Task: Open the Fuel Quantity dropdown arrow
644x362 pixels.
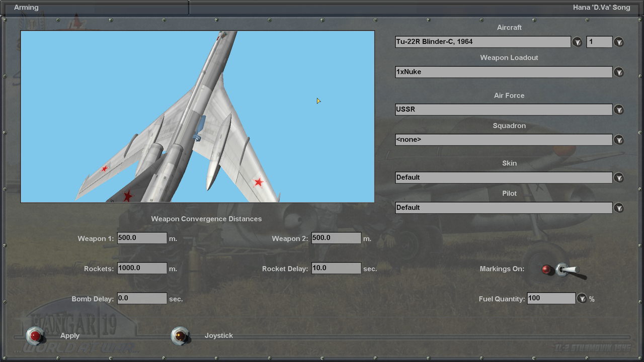Action: [582, 299]
